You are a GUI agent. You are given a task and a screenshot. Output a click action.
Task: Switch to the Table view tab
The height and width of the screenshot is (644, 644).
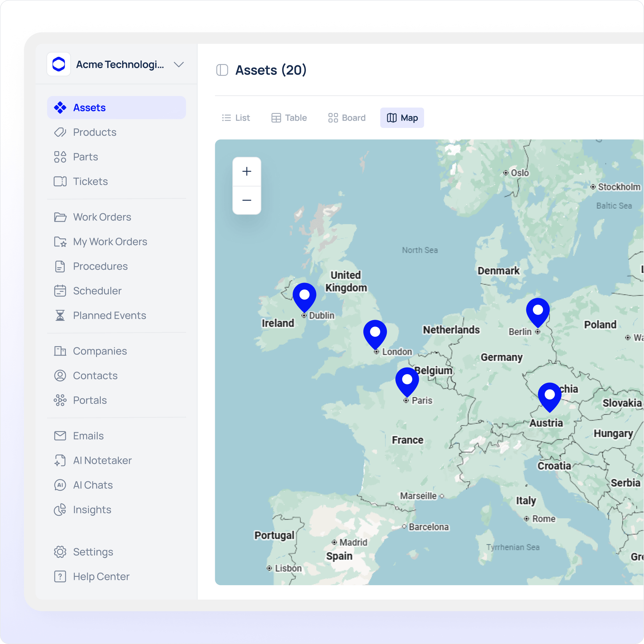point(289,118)
